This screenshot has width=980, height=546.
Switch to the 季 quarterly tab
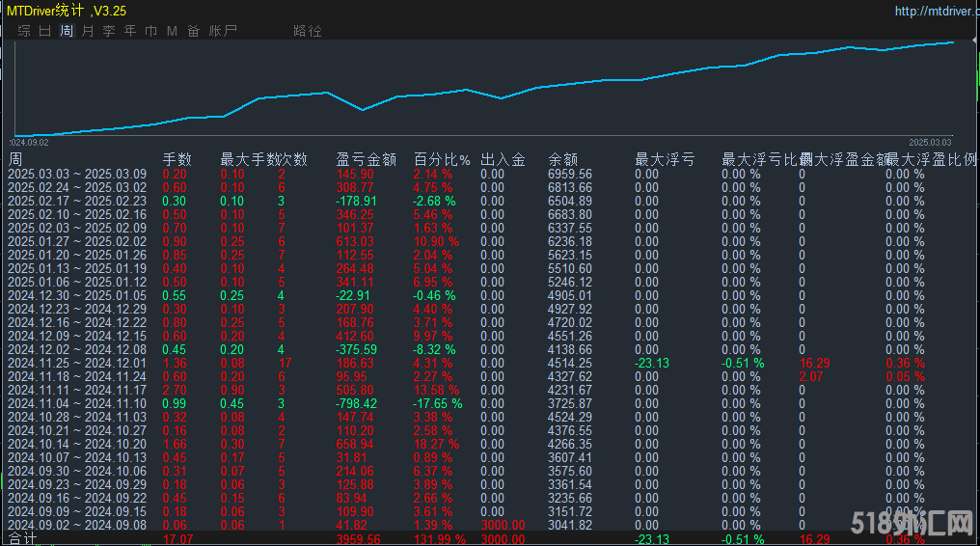tap(109, 31)
